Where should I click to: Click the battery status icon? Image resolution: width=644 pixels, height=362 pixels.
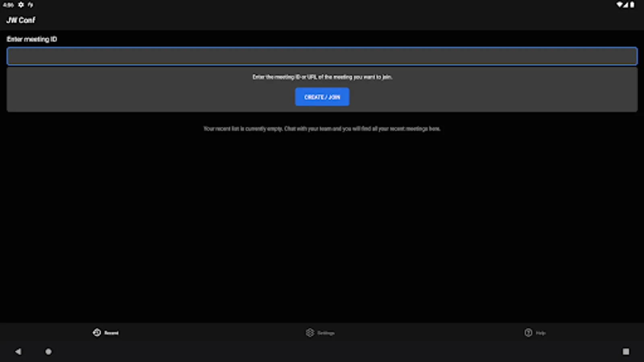coord(632,5)
